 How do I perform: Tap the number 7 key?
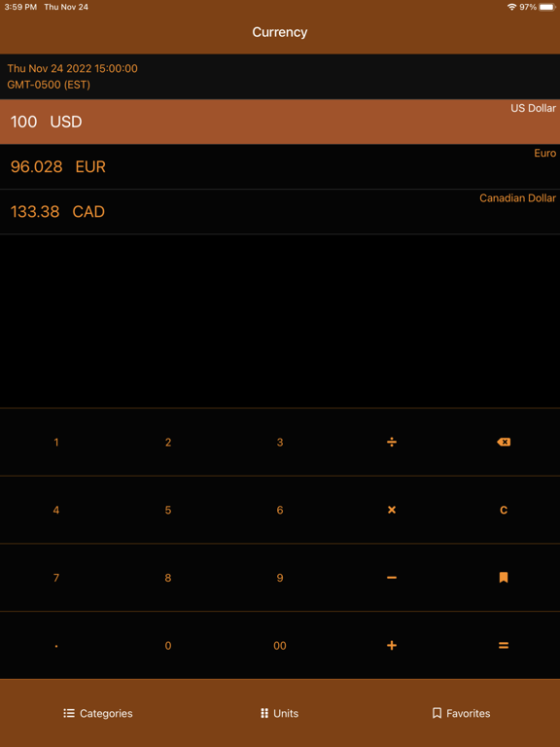56,578
